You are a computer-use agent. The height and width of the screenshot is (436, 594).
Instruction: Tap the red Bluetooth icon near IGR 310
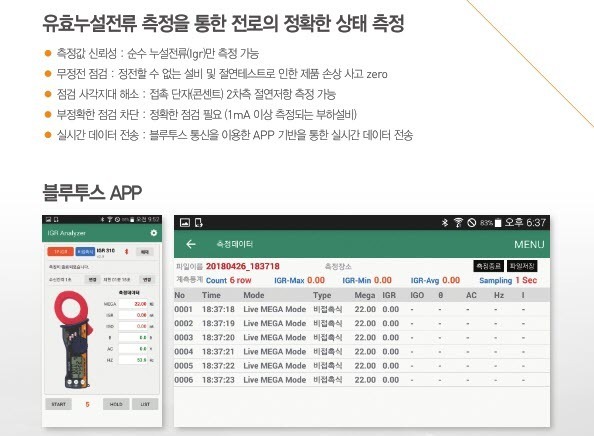coord(127,252)
